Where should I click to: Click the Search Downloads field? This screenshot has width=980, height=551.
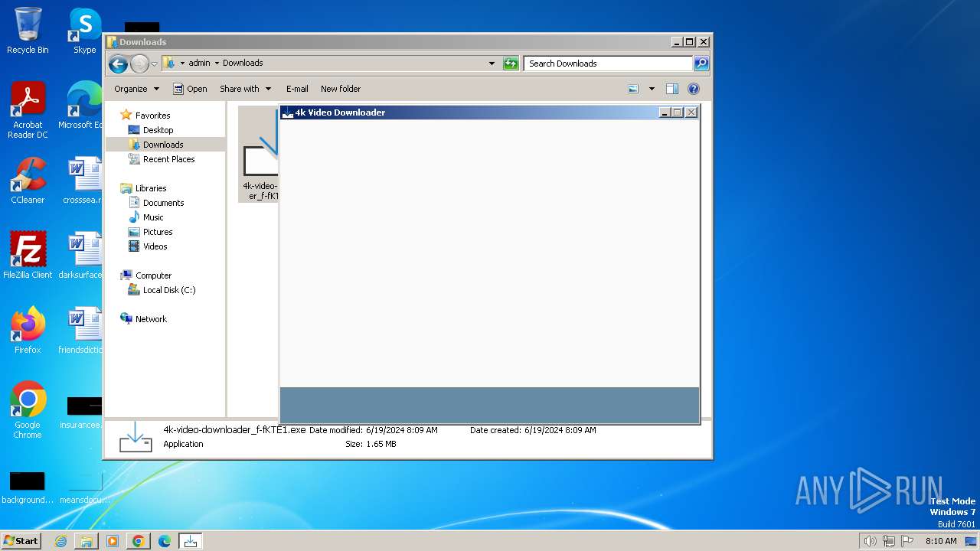tap(609, 64)
